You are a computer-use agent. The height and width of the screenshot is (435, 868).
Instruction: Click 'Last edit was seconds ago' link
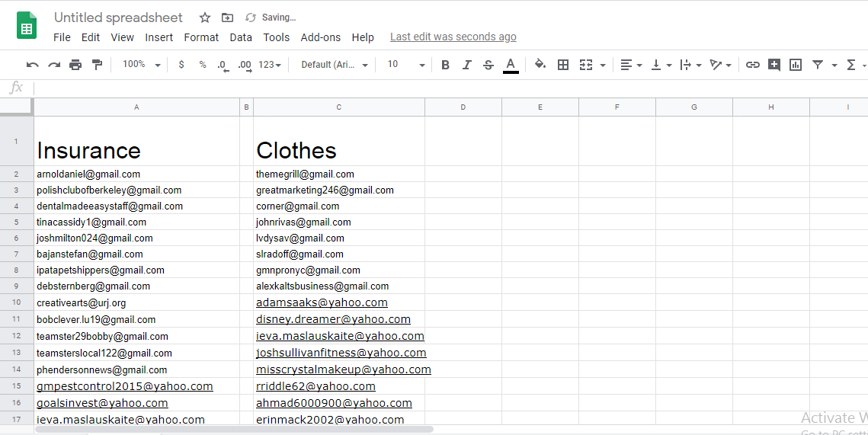point(453,37)
